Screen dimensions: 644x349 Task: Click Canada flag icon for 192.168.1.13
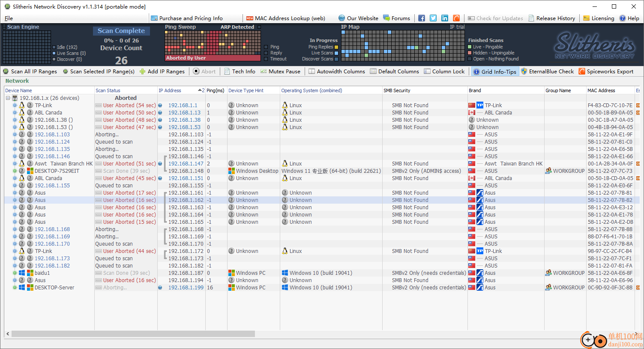click(472, 112)
